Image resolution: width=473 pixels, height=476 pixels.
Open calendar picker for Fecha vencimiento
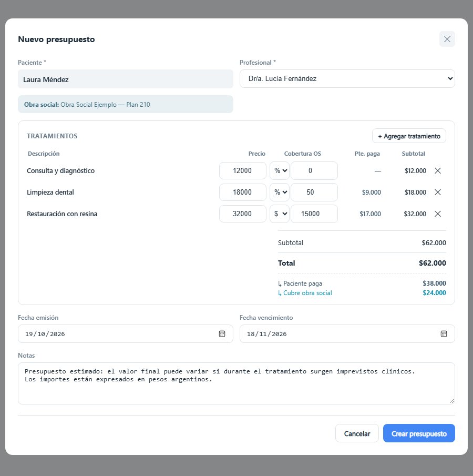pos(444,333)
